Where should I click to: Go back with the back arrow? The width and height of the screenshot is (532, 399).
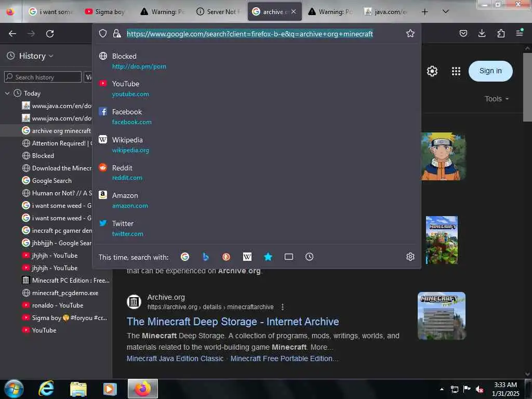click(x=12, y=34)
